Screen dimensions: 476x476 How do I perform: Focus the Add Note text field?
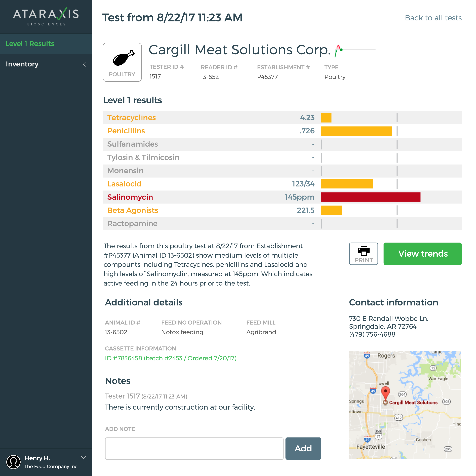pos(194,448)
